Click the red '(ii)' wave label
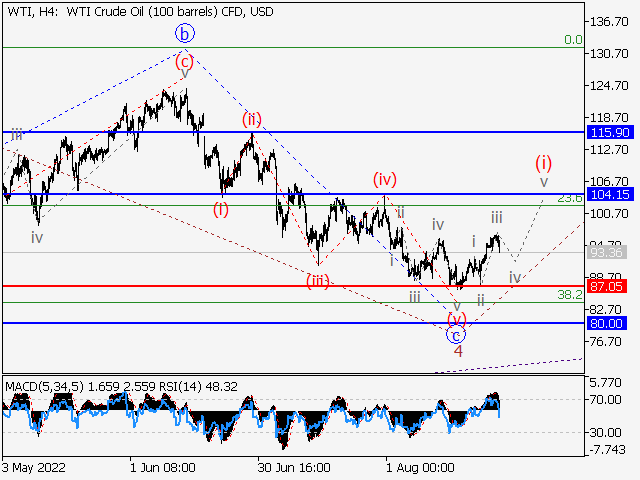This screenshot has width=640, height=480. [251, 120]
